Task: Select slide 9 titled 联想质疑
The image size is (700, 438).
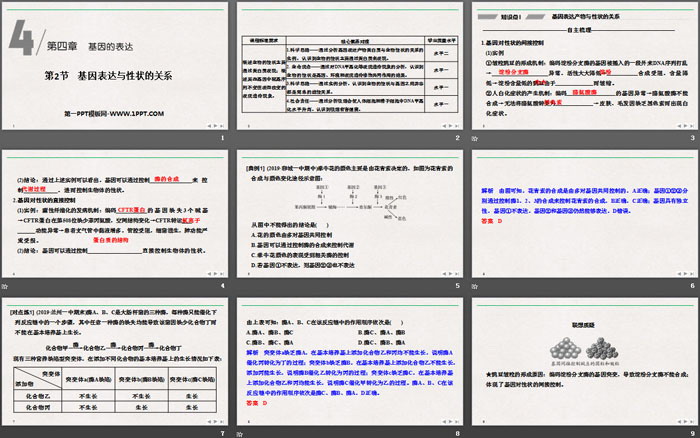Action: click(584, 358)
